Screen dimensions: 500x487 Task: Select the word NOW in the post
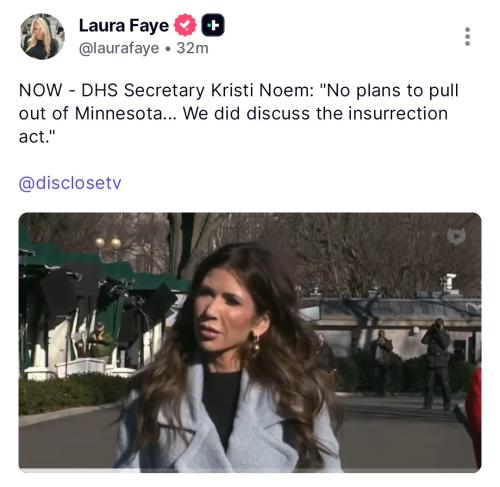coord(41,90)
